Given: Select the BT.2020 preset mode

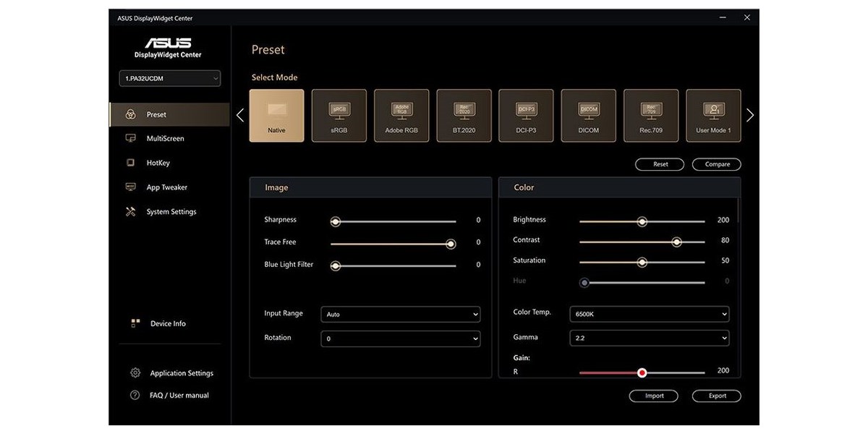Looking at the screenshot, I should click(464, 116).
